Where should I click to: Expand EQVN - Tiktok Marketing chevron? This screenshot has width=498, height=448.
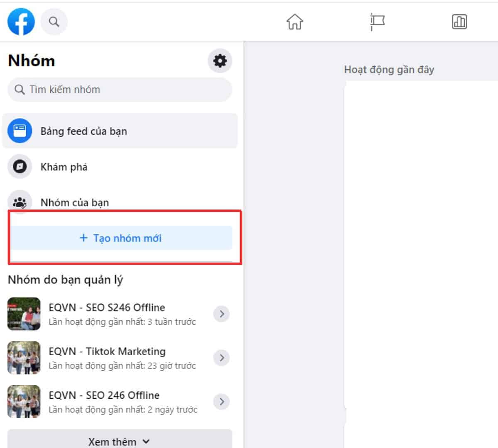pos(222,358)
